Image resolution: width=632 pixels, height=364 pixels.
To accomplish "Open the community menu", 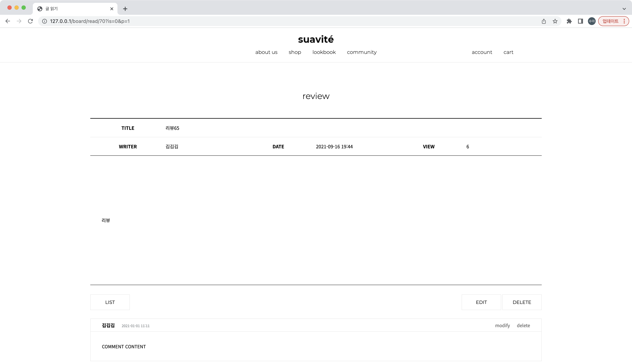I will pyautogui.click(x=361, y=52).
